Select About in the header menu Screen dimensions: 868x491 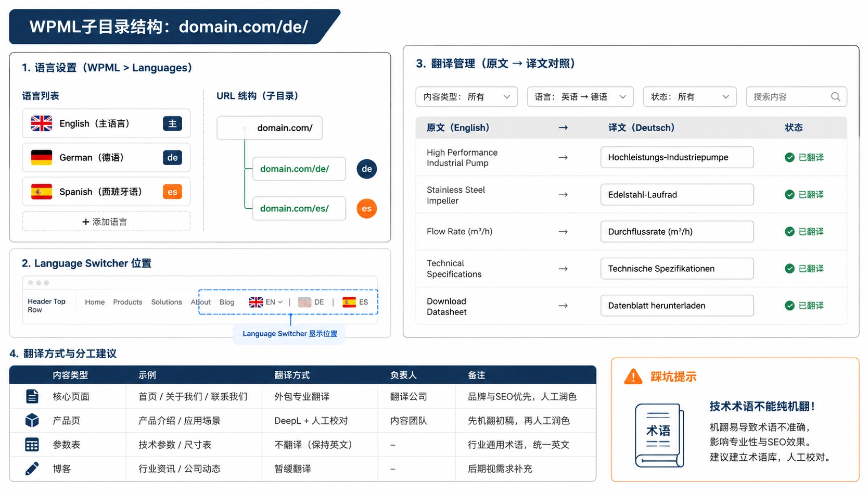pos(200,302)
